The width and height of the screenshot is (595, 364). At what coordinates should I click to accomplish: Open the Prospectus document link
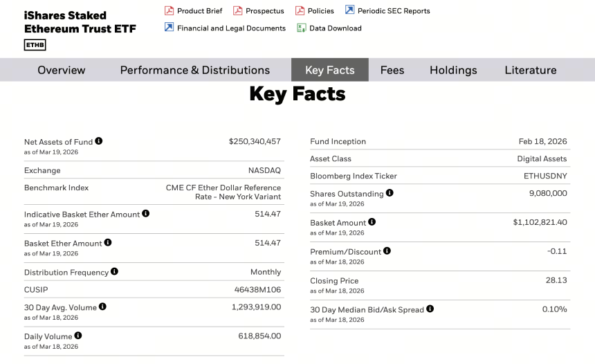[x=265, y=11]
